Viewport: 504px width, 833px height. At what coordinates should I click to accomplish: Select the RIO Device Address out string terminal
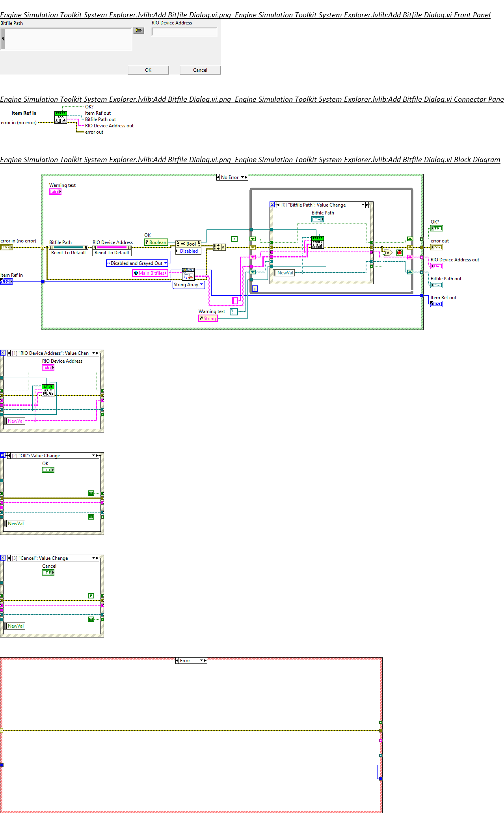(x=437, y=266)
